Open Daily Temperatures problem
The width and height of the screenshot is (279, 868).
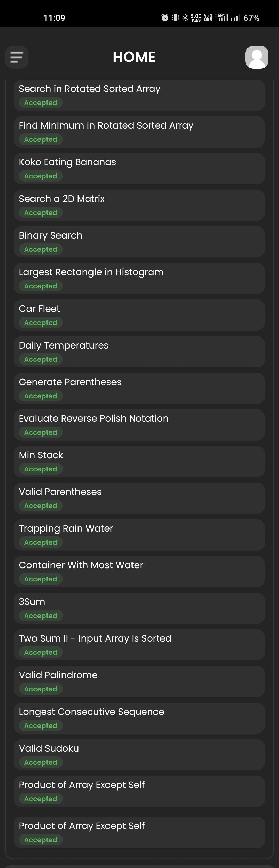pos(139,352)
